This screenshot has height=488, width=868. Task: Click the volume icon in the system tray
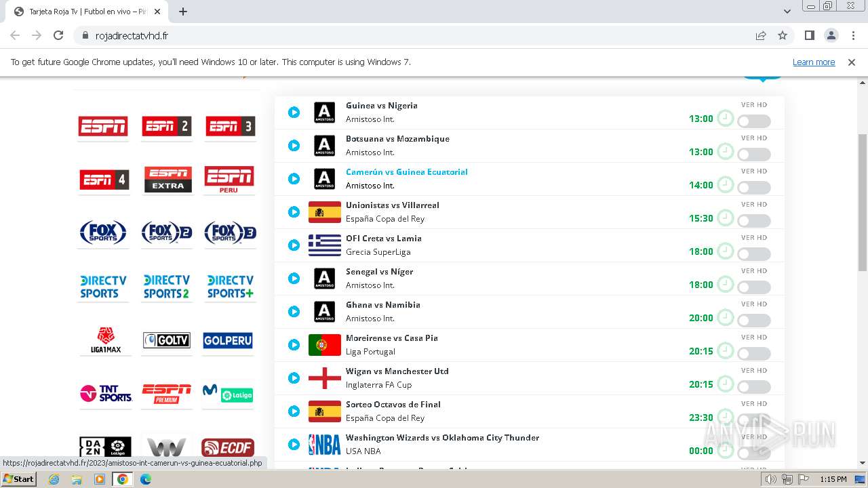(x=771, y=479)
